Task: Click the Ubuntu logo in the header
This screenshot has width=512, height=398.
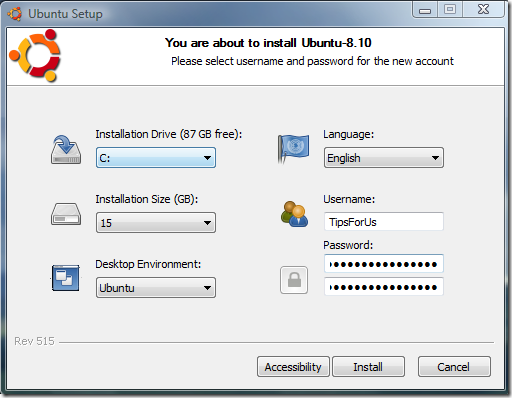Action: pyautogui.click(x=35, y=55)
